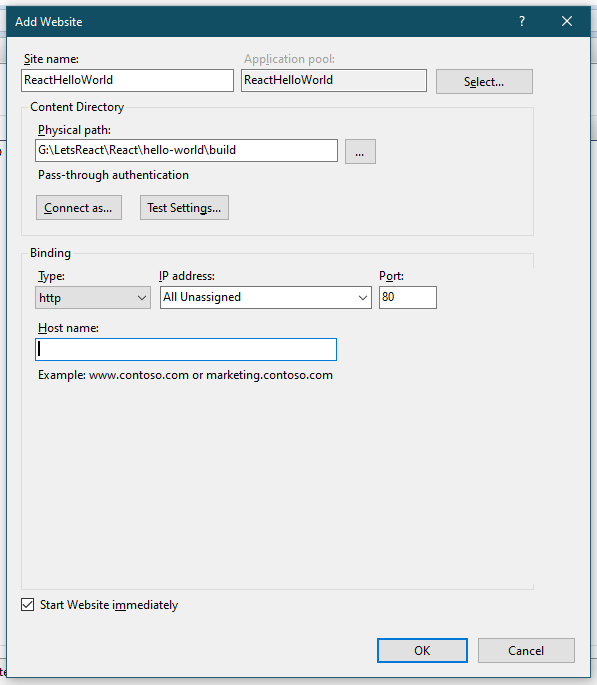597x685 pixels.
Task: Click the Physical path text box
Action: [186, 151]
